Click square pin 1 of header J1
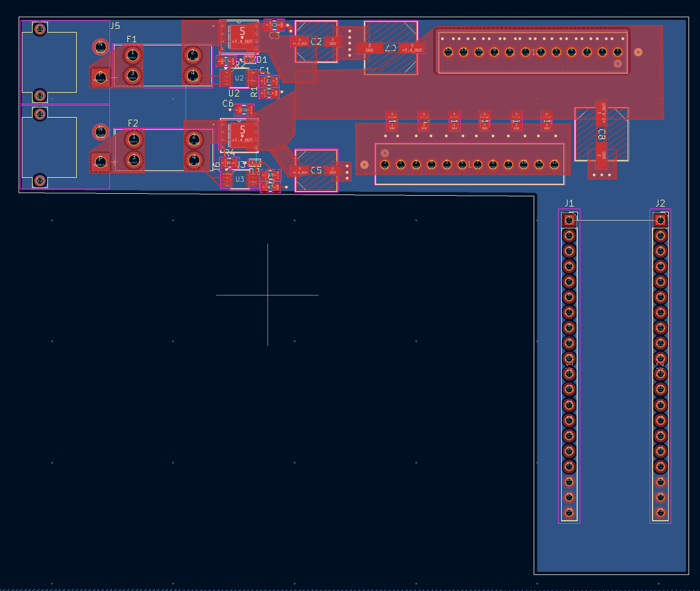Screen dimensions: 700x591 [x=569, y=219]
